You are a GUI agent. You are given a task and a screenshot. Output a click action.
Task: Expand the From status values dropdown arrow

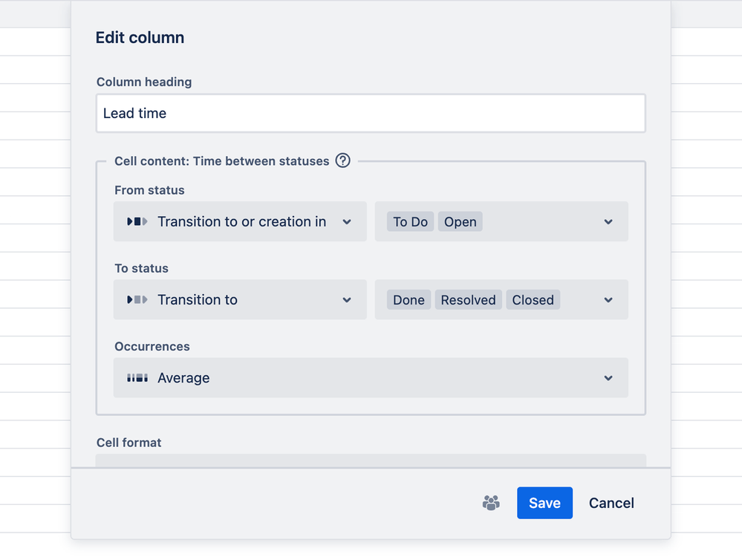(608, 222)
